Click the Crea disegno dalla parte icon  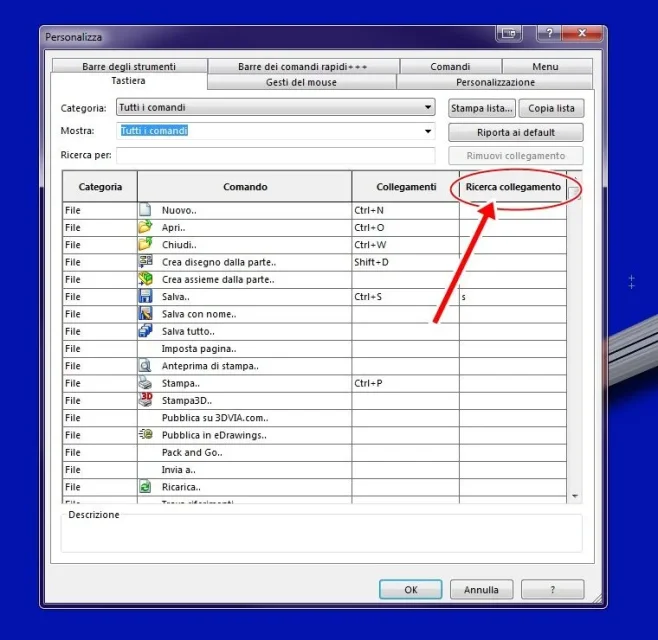click(x=145, y=261)
